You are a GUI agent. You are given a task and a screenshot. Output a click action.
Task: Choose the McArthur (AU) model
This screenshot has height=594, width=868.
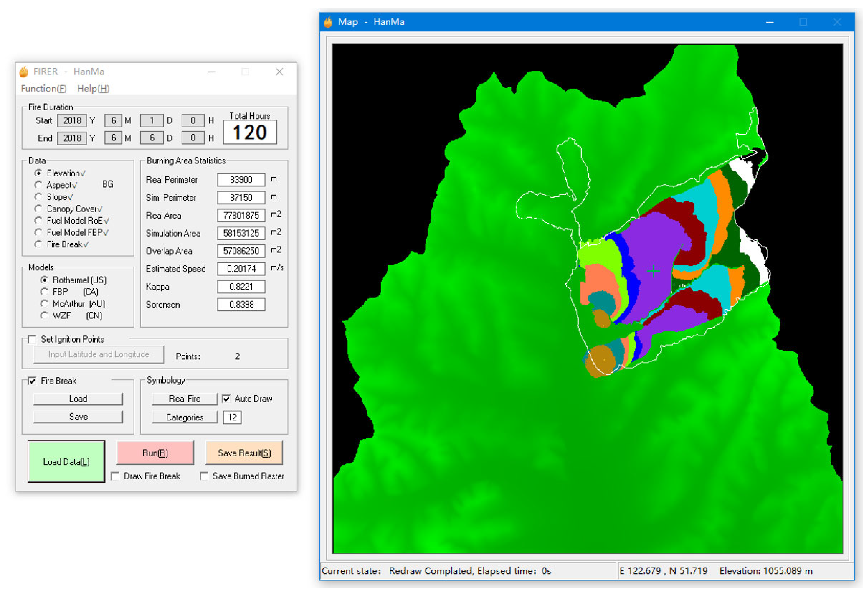click(44, 304)
